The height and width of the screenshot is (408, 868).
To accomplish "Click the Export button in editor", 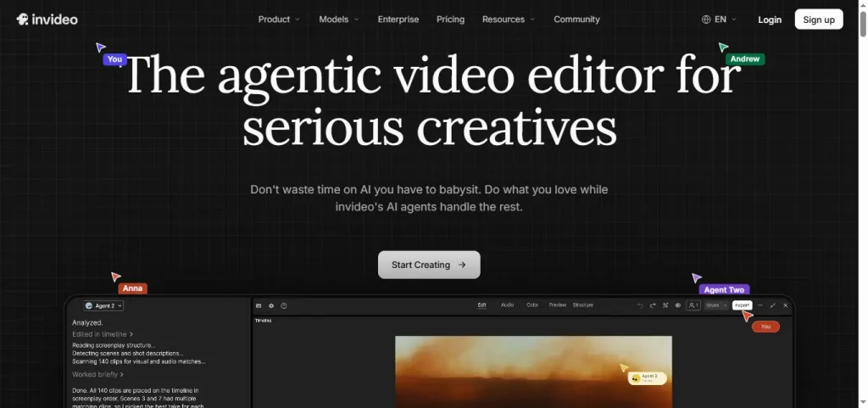I will 743,305.
